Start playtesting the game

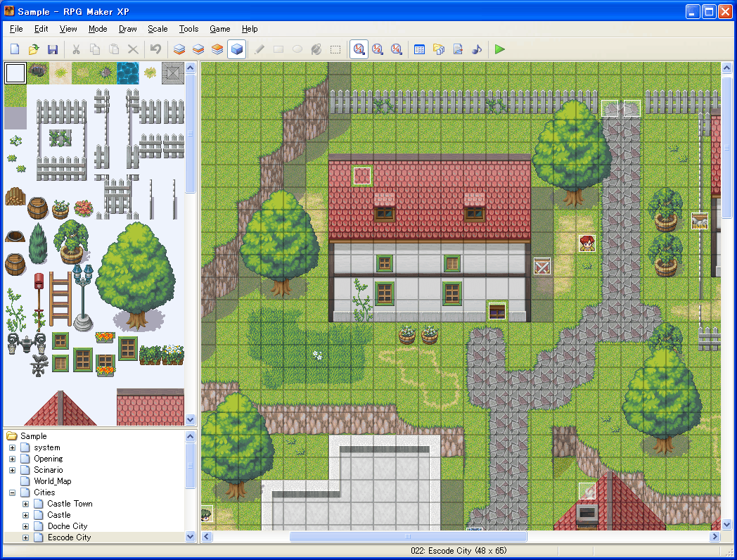[500, 49]
